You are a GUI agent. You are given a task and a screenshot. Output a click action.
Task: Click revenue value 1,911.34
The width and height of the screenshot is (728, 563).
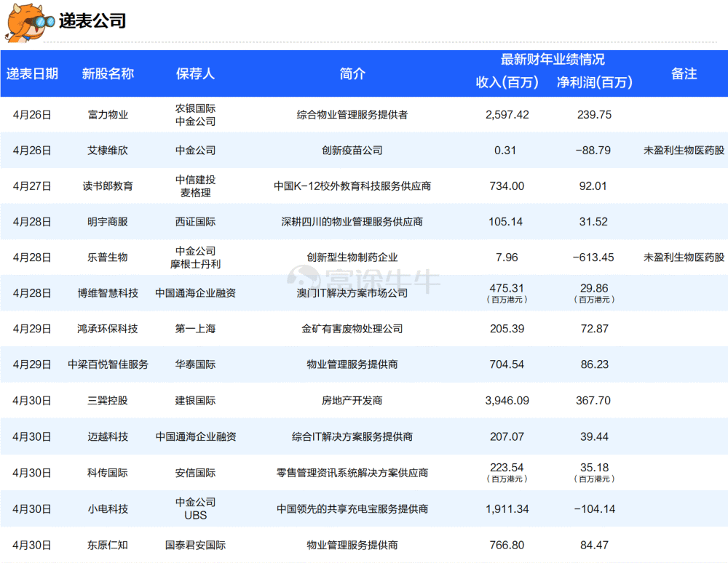(507, 509)
